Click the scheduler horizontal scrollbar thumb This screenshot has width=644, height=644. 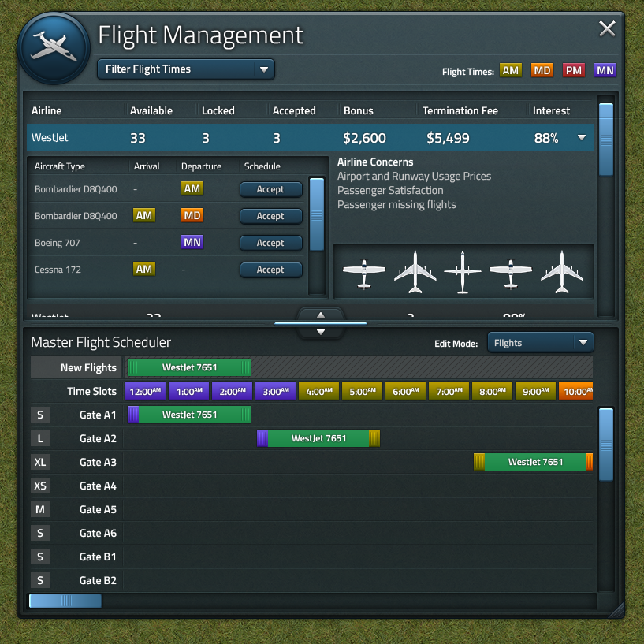click(65, 601)
